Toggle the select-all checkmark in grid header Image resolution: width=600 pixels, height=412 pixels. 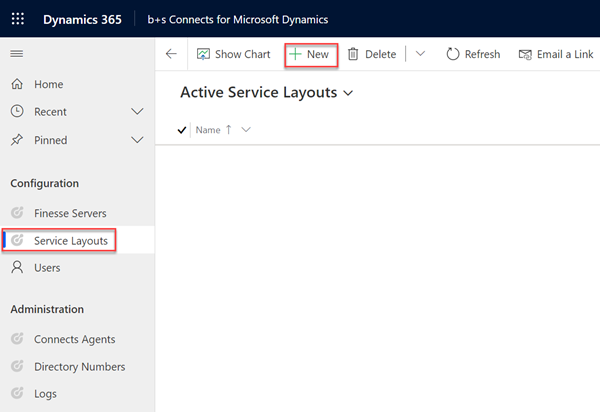[182, 130]
